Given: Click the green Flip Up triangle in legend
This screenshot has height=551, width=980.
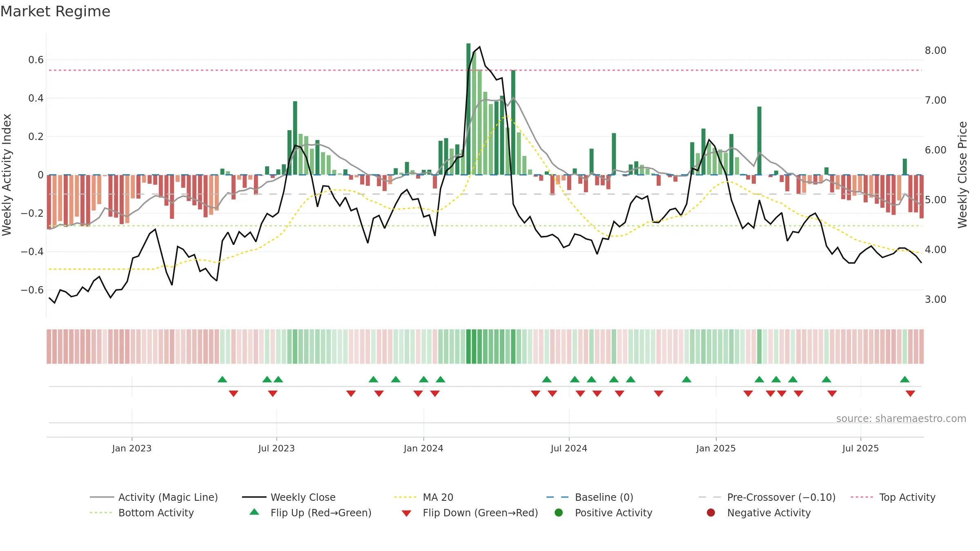Looking at the screenshot, I should tap(254, 512).
